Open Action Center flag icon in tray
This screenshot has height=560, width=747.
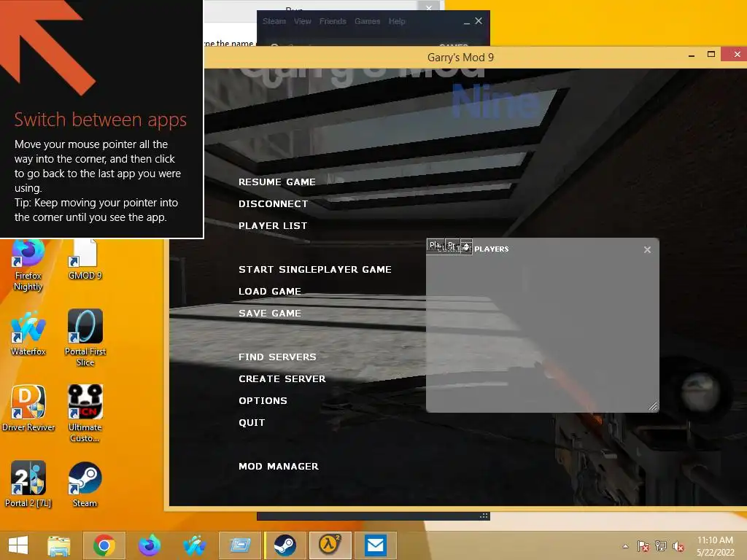click(643, 546)
